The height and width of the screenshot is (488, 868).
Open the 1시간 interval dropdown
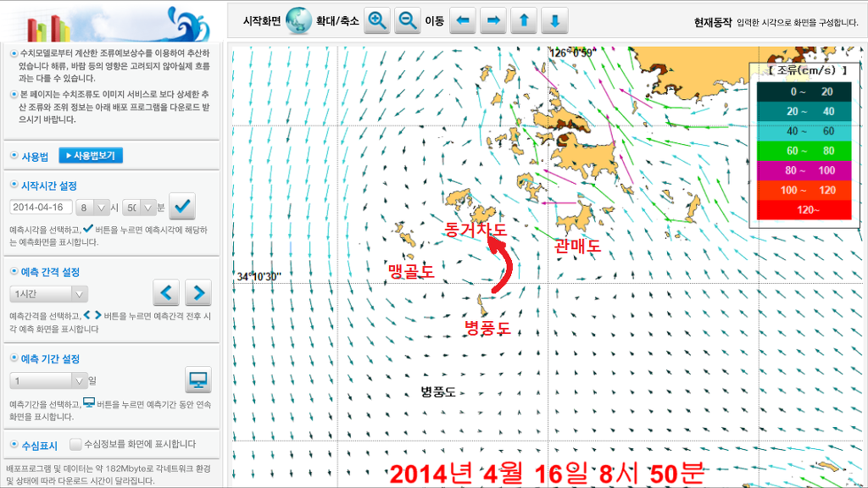[x=48, y=294]
